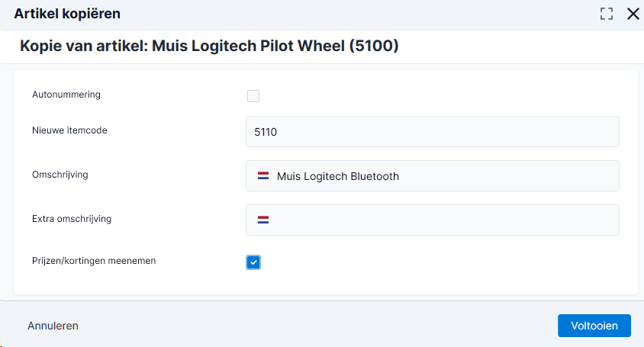Click the Autonummering label
The width and height of the screenshot is (644, 347).
66,95
